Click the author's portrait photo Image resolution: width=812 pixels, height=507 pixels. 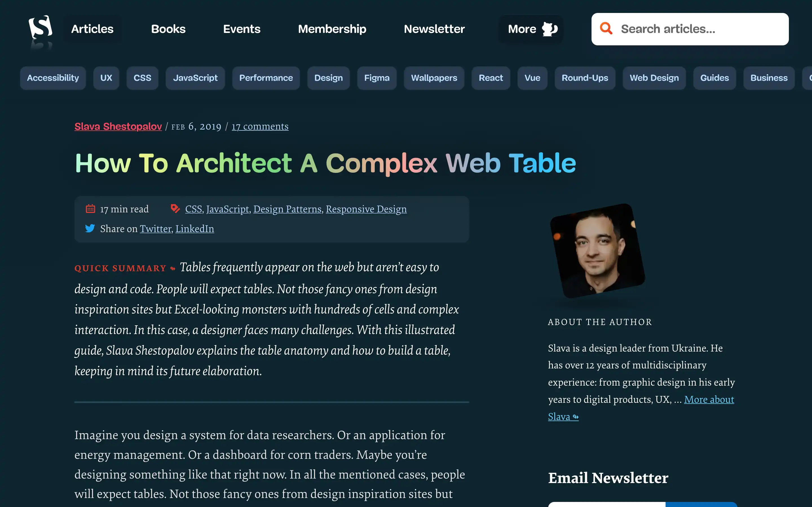[x=597, y=251]
